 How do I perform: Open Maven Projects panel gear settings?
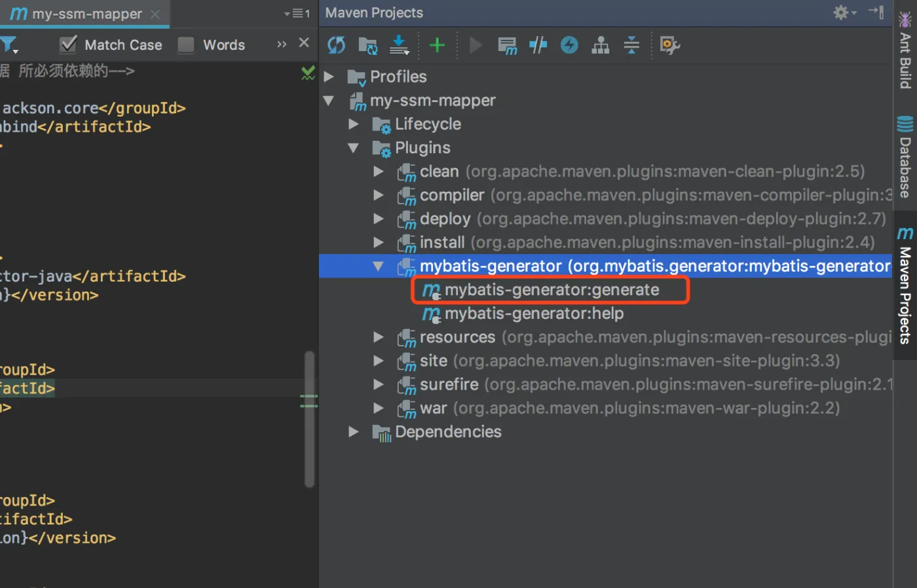point(844,12)
